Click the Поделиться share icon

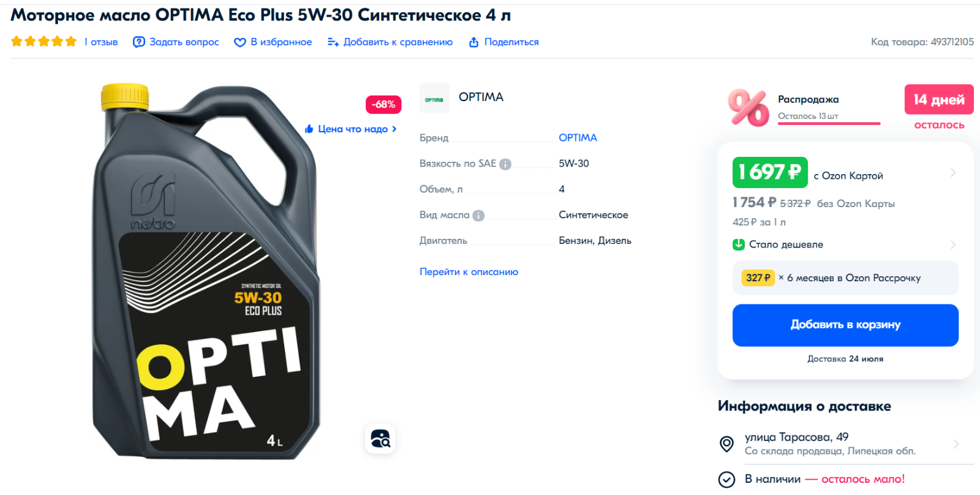473,42
